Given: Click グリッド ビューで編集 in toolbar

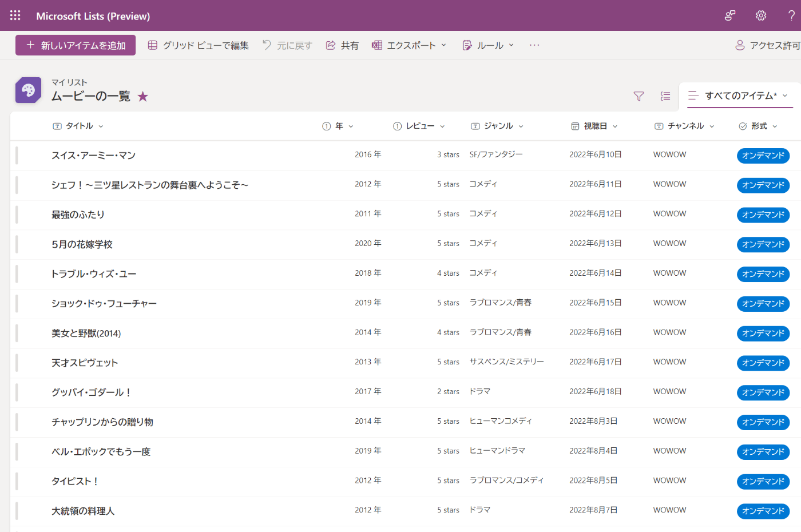Looking at the screenshot, I should pos(198,45).
